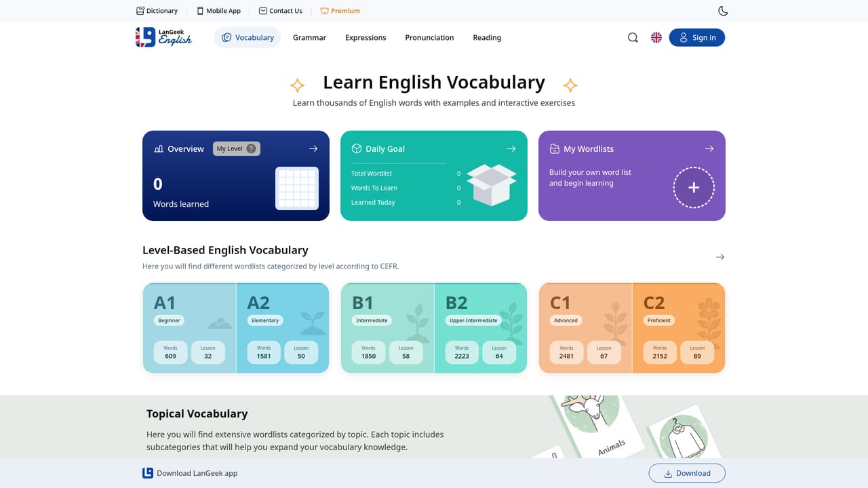The height and width of the screenshot is (488, 868).
Task: Click the C2 Lesson 89 pill
Action: [x=697, y=352]
